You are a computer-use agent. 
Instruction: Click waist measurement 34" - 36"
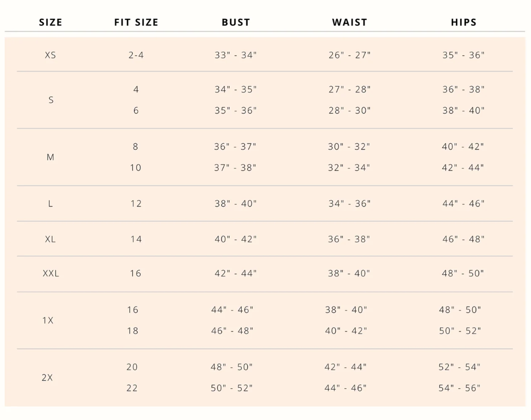[349, 204]
